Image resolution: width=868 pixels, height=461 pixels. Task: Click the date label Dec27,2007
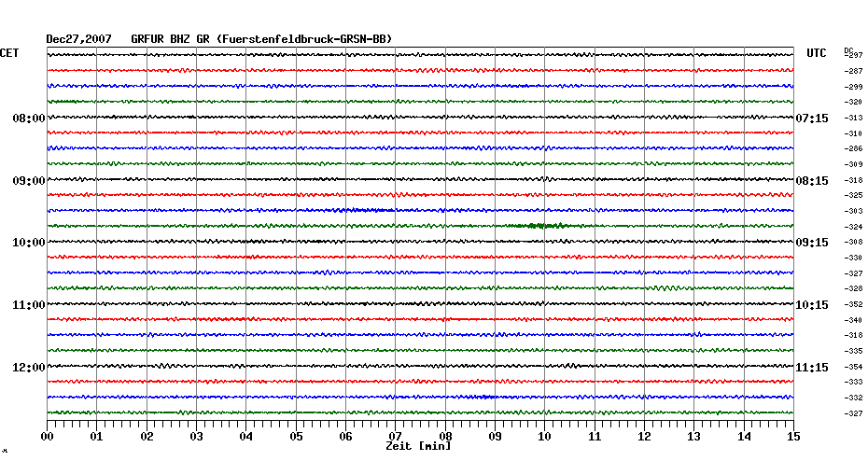coord(78,39)
